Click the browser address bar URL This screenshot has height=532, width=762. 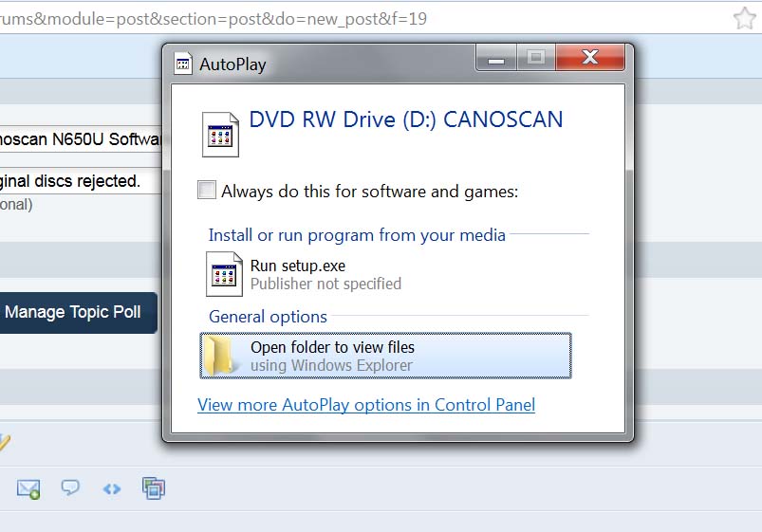coord(214,18)
